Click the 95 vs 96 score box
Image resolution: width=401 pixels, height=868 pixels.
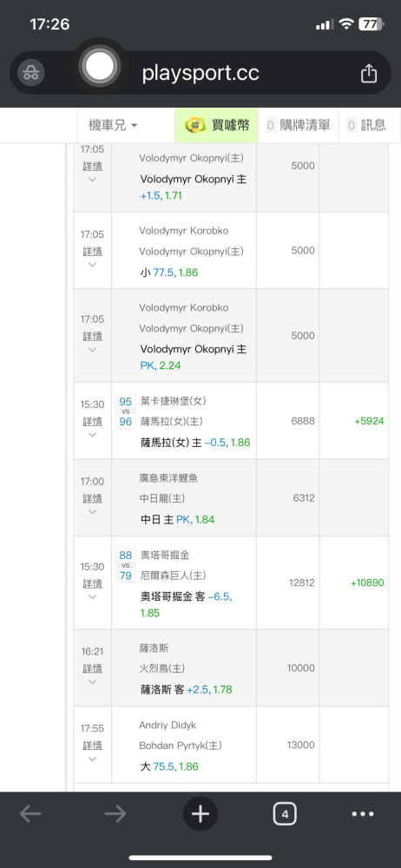pyautogui.click(x=126, y=411)
